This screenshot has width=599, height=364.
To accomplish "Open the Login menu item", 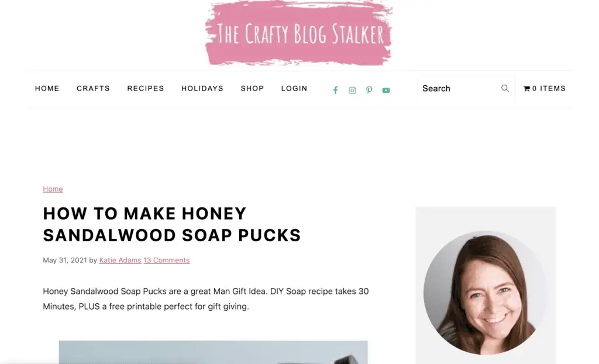I will coord(294,89).
